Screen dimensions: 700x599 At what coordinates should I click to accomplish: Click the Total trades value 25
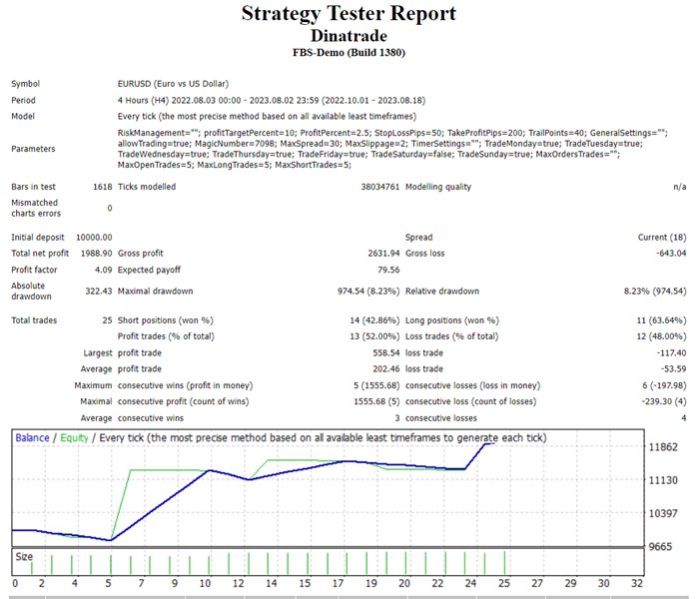[107, 320]
